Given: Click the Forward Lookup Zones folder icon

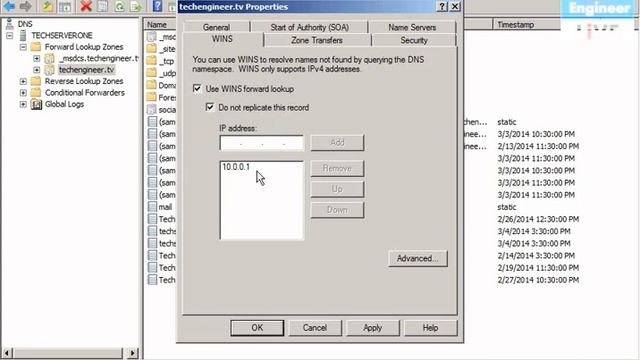Looking at the screenshot, I should coord(36,47).
